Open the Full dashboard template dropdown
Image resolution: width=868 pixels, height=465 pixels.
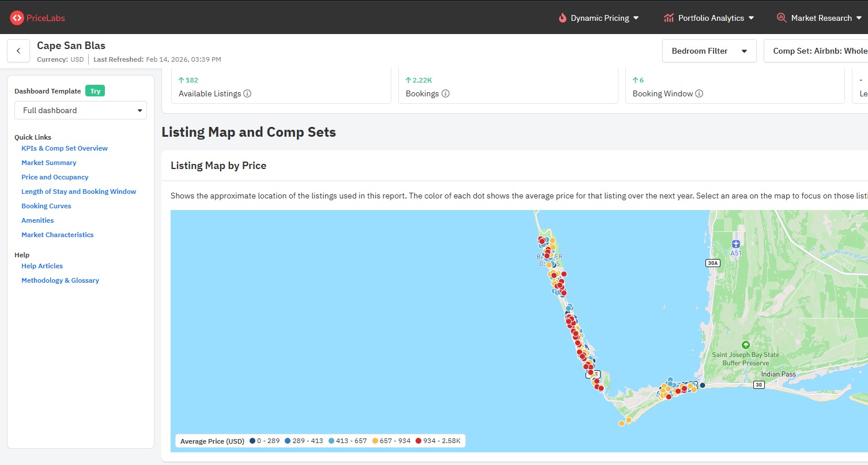(81, 110)
